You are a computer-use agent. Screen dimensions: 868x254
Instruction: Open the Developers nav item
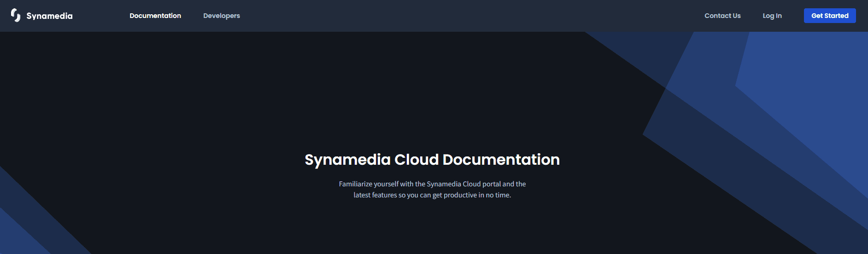coord(222,16)
